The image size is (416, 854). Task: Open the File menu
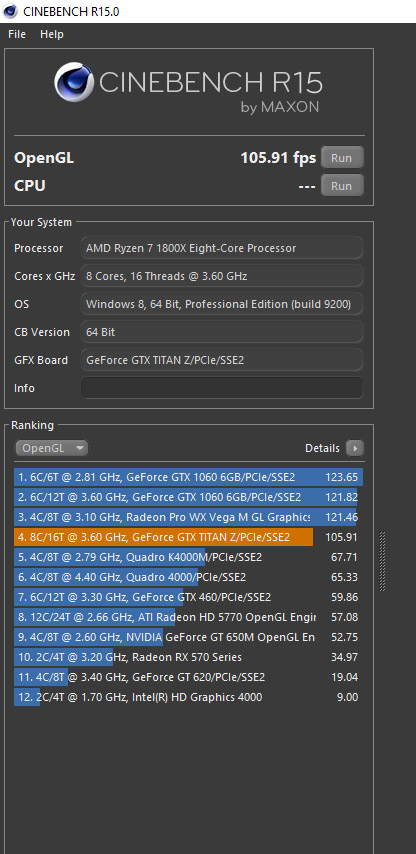pyautogui.click(x=17, y=34)
